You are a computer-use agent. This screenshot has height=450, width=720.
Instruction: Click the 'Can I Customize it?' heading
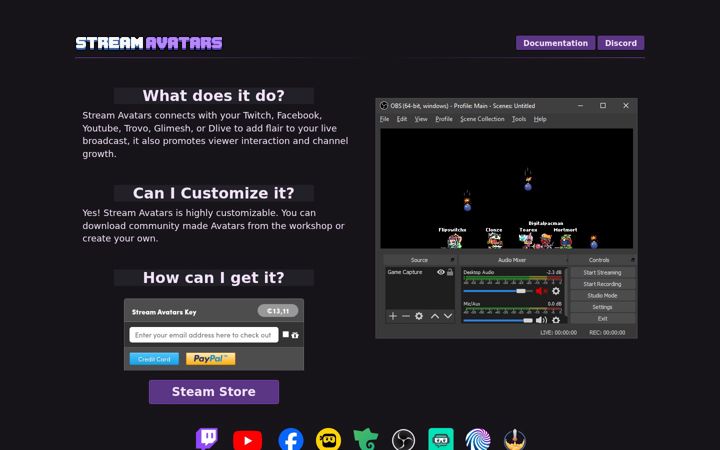pyautogui.click(x=214, y=193)
